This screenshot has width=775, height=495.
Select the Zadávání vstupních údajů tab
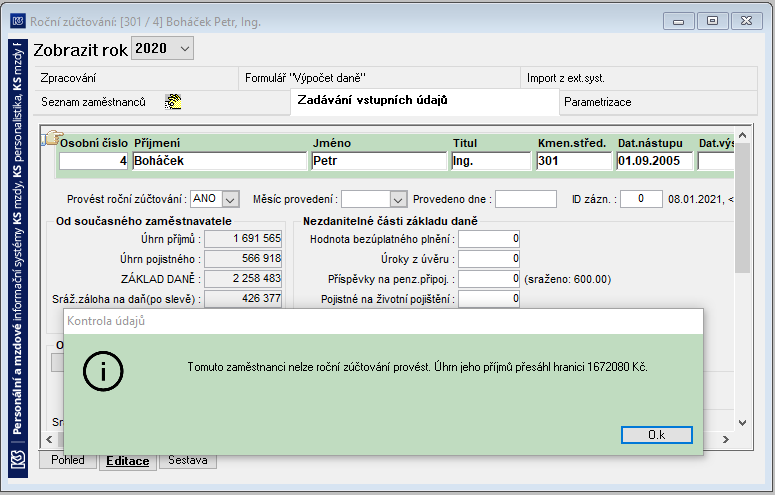(x=425, y=101)
